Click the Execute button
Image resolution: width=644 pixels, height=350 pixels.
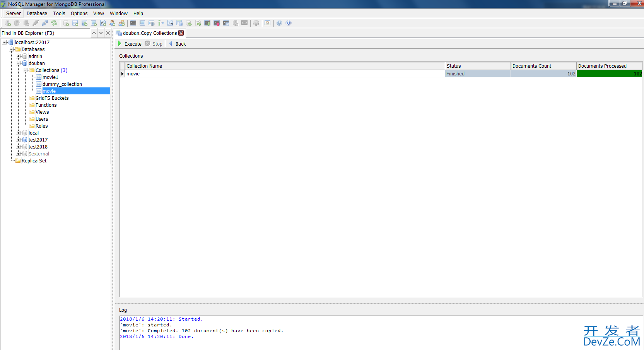pos(130,44)
